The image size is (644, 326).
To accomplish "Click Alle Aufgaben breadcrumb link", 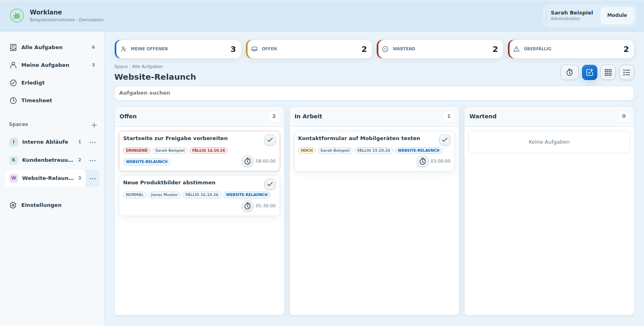I will [147, 67].
